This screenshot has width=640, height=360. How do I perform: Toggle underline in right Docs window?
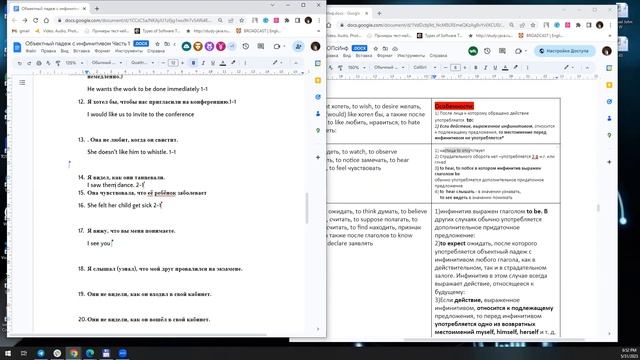(495, 67)
